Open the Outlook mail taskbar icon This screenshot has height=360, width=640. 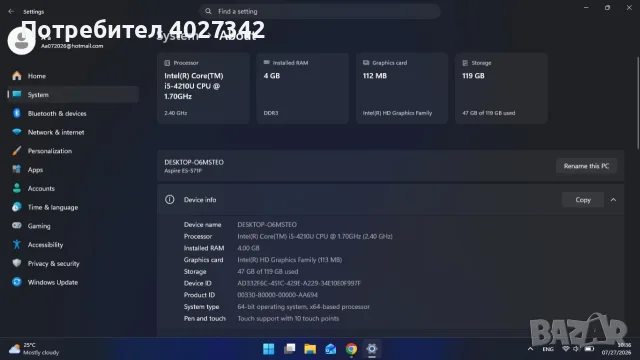[x=331, y=349]
